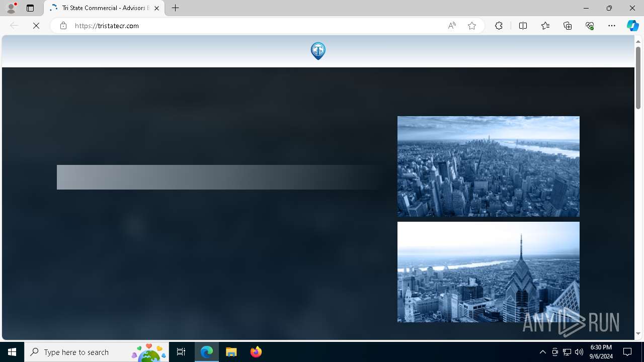
Task: Click the scrollbar up arrow
Action: tap(638, 41)
